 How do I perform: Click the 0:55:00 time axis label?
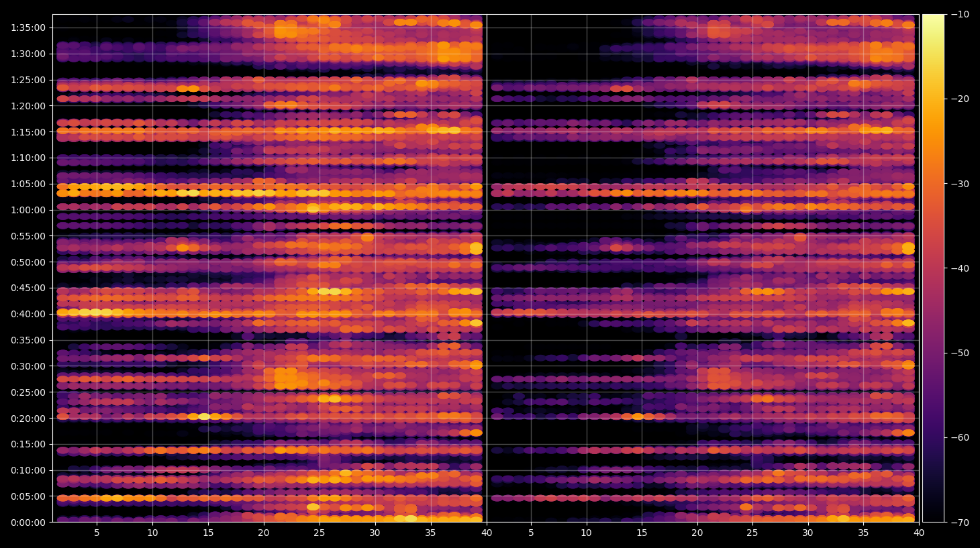coord(28,236)
